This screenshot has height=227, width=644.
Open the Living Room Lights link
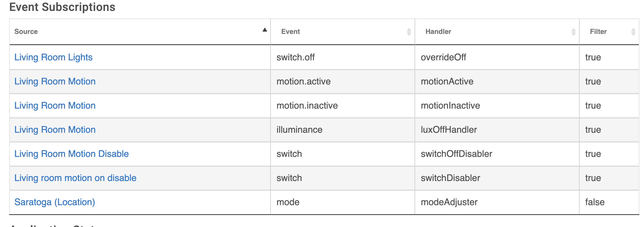(x=53, y=57)
